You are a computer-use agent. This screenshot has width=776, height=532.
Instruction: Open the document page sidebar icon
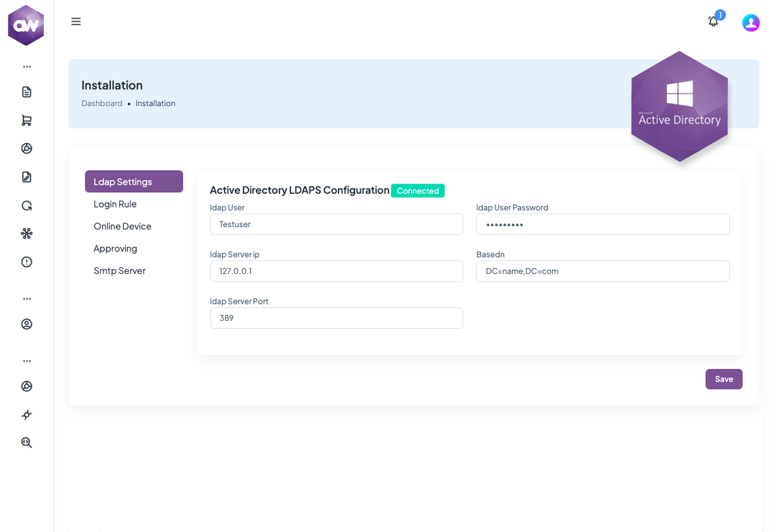(26, 92)
